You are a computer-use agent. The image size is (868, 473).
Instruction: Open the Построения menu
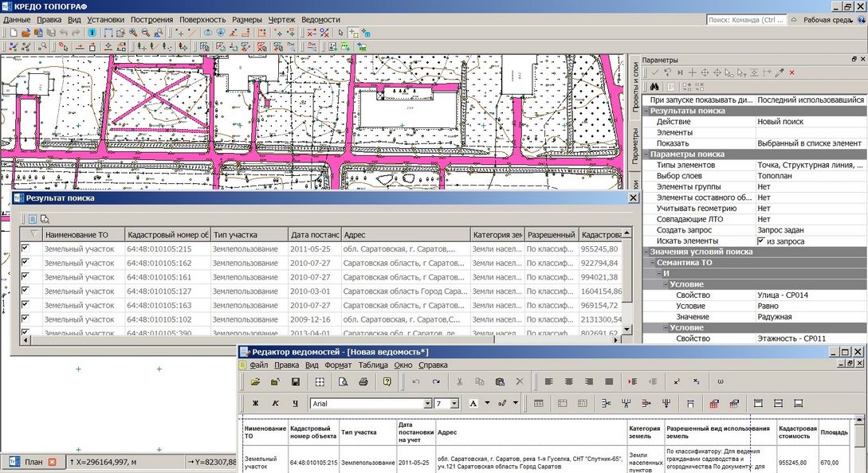151,19
